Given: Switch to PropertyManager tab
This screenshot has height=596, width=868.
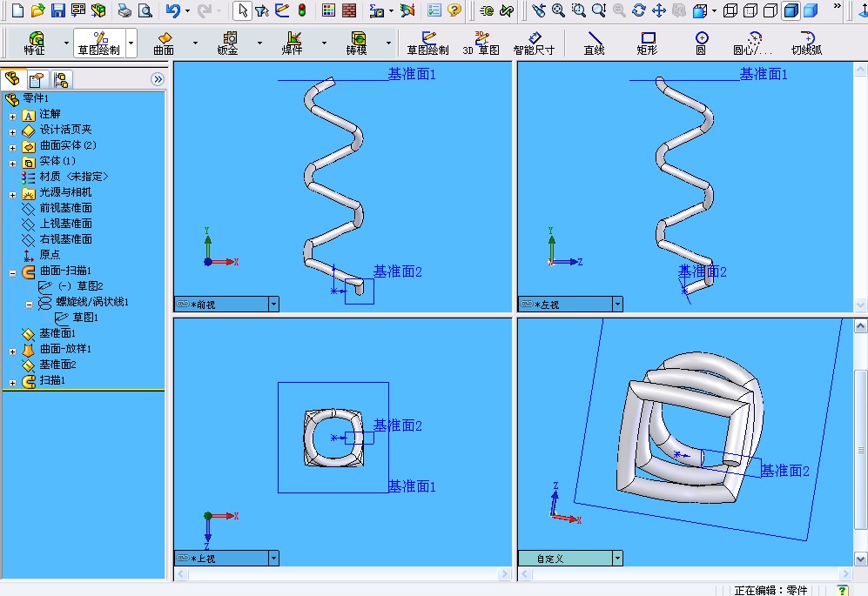Looking at the screenshot, I should click(37, 80).
